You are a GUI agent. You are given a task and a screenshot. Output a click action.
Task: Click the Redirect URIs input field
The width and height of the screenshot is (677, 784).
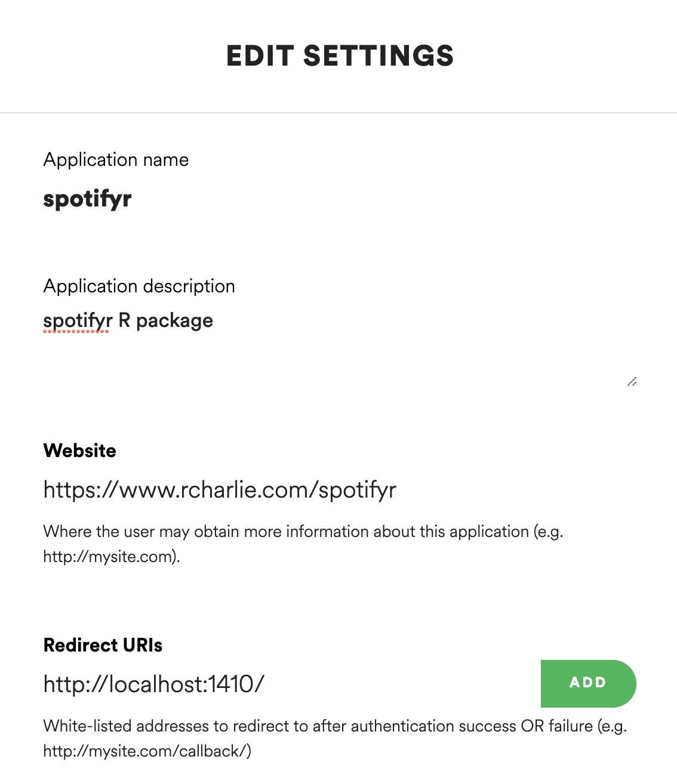[287, 684]
